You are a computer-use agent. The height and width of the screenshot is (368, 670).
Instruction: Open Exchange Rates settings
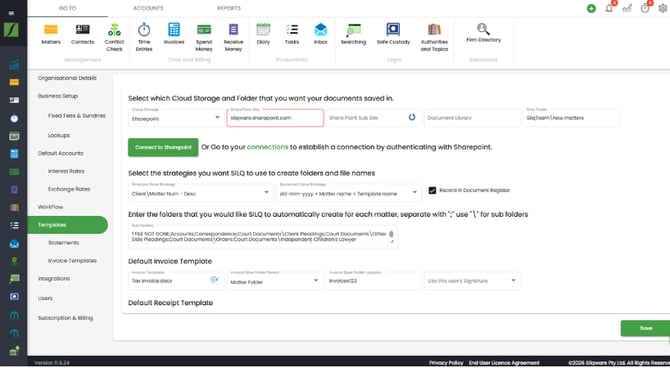69,189
